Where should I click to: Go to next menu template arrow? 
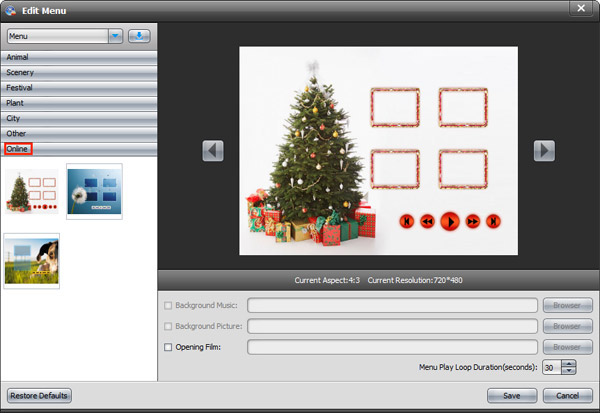(x=543, y=150)
